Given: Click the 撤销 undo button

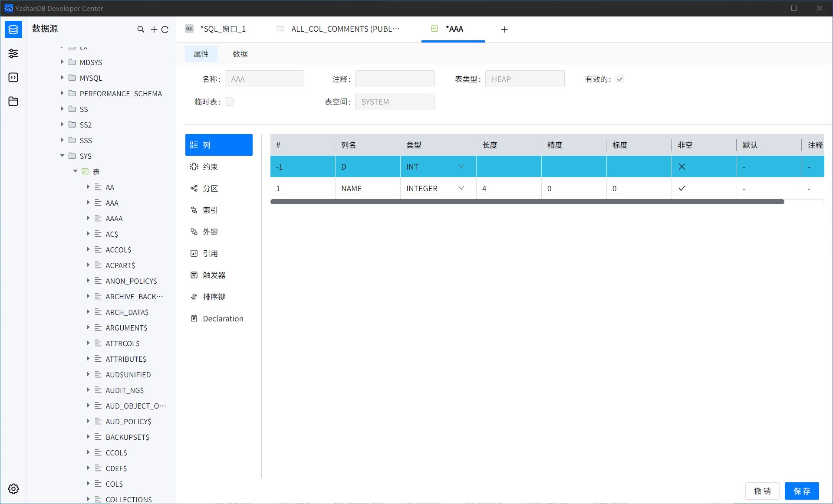Looking at the screenshot, I should point(762,491).
